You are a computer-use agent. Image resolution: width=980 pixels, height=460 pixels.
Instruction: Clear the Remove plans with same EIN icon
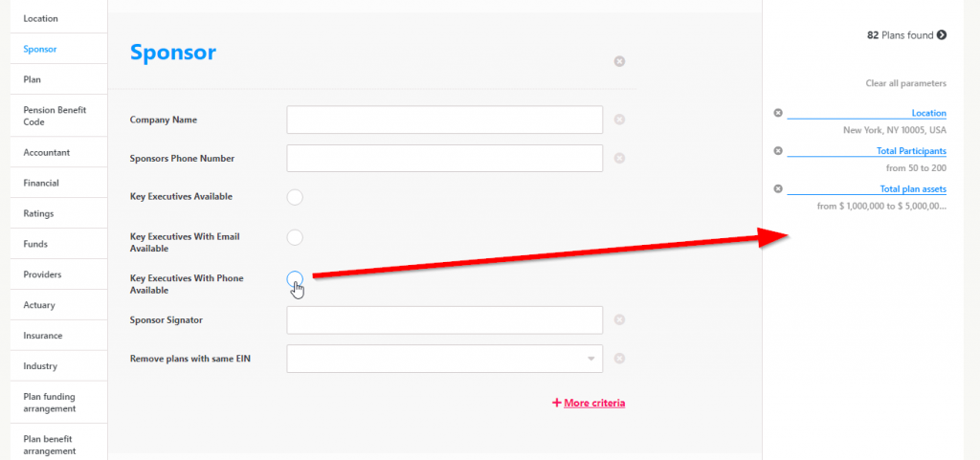[x=619, y=359]
